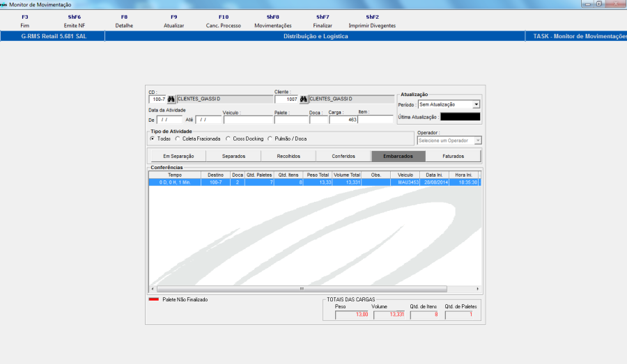Screen dimensions: 627x364
Task: Click the Obs. column header
Action: [x=376, y=175]
